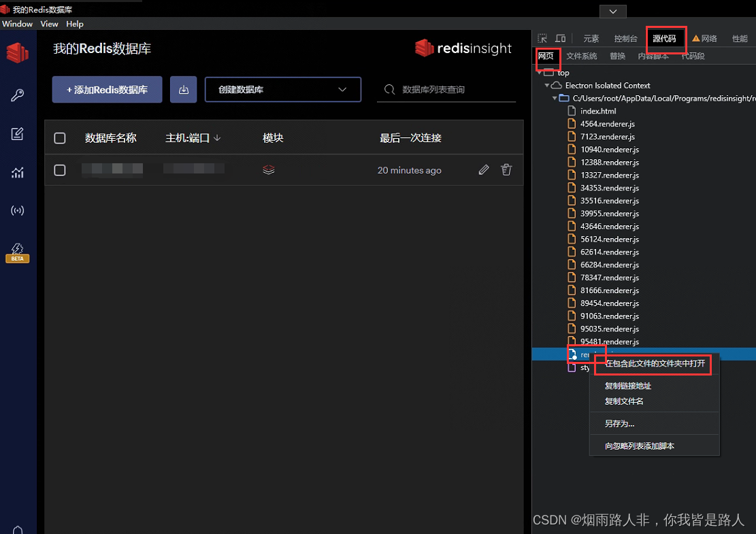Toggle the device toolbar icon in DevTools
This screenshot has height=534, width=756.
(560, 39)
